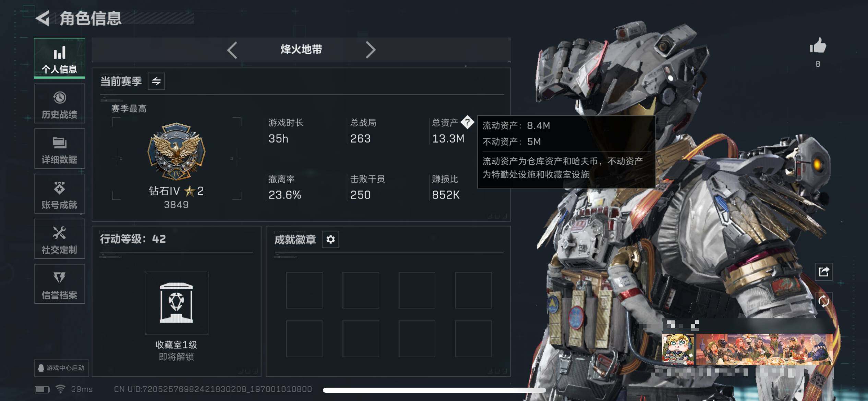The width and height of the screenshot is (868, 401).
Task: Open the 成就徽章 gear settings
Action: point(330,239)
